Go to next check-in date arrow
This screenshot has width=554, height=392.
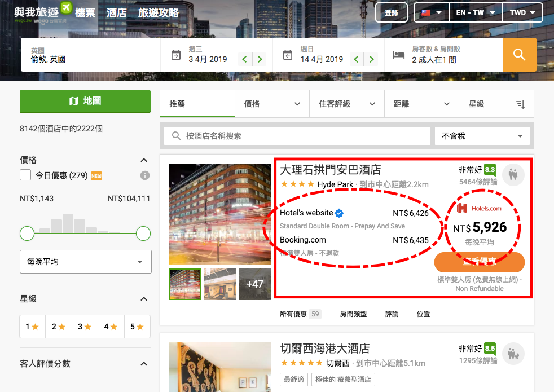[260, 59]
